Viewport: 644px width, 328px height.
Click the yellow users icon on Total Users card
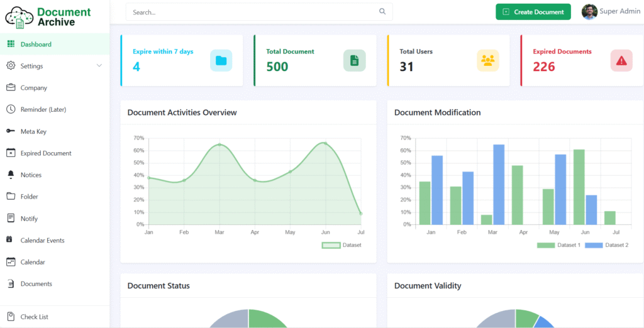pos(488,60)
